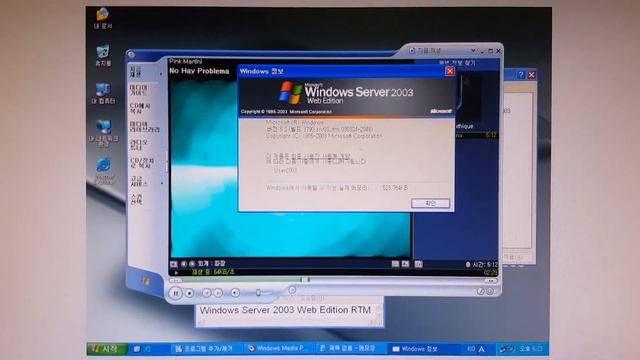Click the seek bar position marker
Viewport: 640px width, 360px height.
tap(305, 280)
